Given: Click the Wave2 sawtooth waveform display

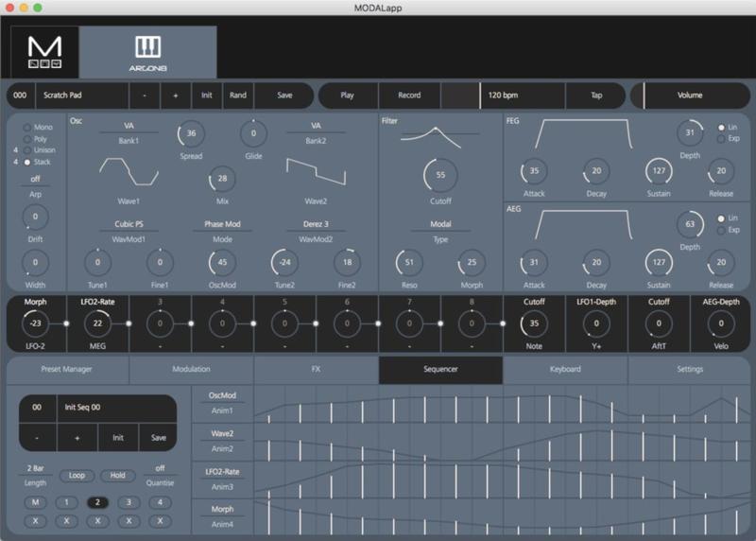Looking at the screenshot, I should [316, 172].
